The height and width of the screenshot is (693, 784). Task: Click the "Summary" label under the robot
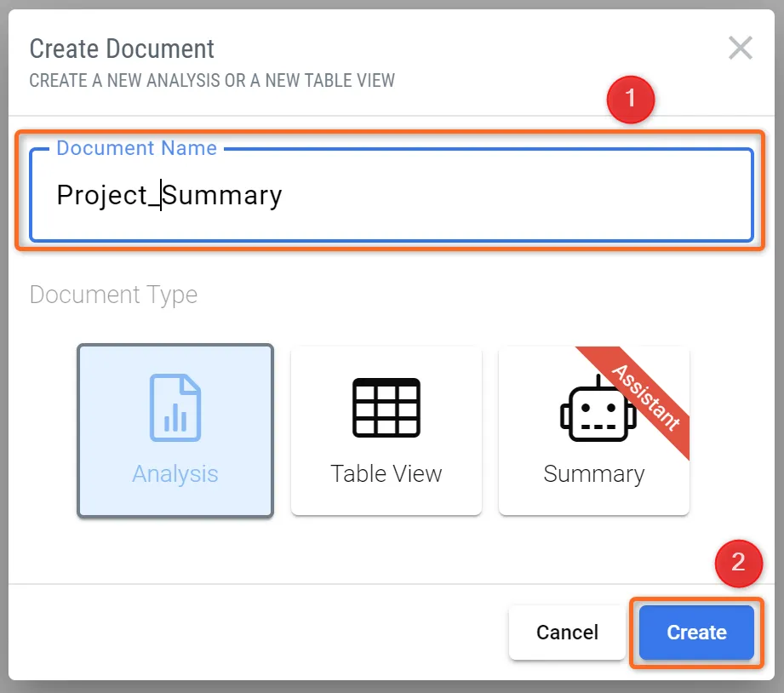(593, 474)
